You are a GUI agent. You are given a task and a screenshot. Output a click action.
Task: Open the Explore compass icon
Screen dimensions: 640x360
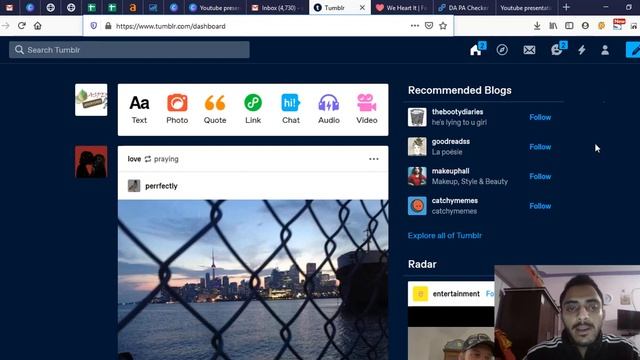pyautogui.click(x=502, y=50)
